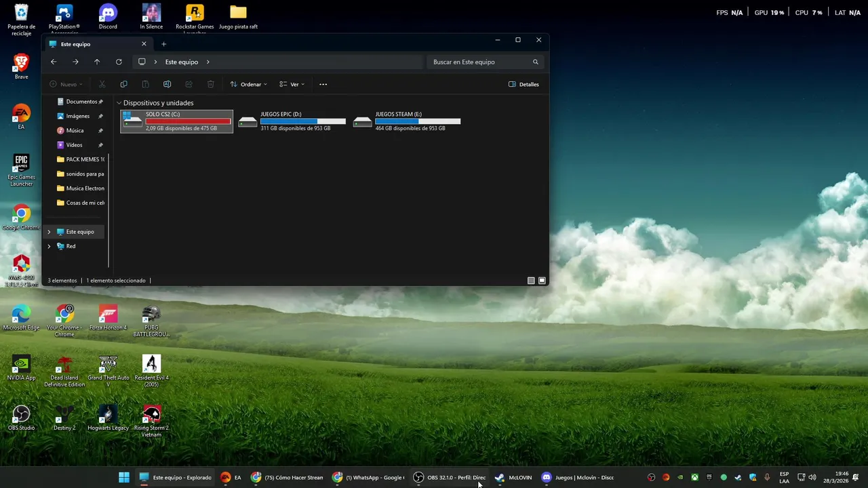Viewport: 868px width, 488px height.
Task: Switch to Cómo Hacer Stream Chrome window
Action: (287, 477)
